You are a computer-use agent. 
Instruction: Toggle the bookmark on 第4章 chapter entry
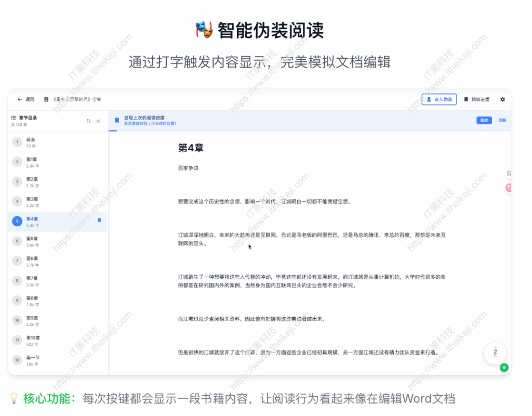100,220
